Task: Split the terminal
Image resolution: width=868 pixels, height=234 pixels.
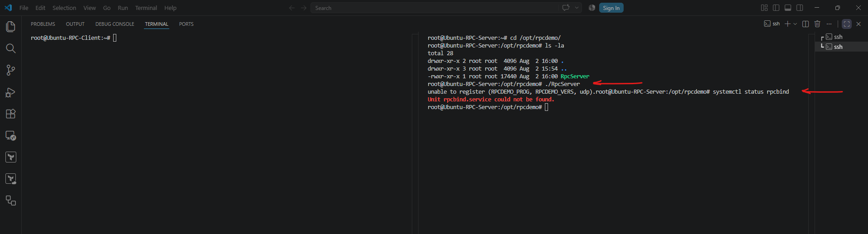Action: coord(806,24)
